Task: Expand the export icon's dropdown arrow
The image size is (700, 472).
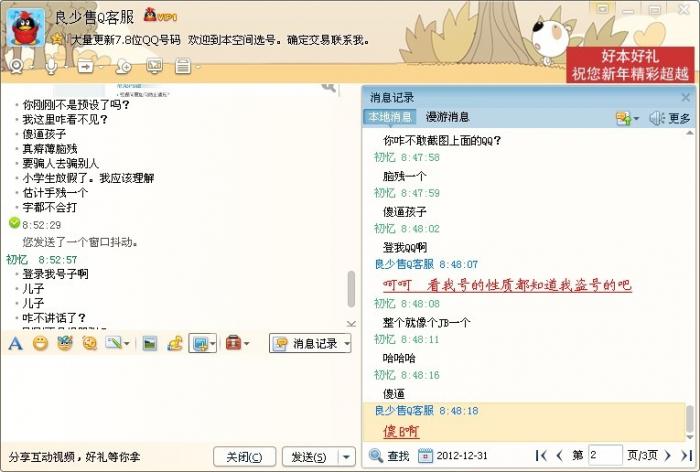Action: [x=636, y=118]
